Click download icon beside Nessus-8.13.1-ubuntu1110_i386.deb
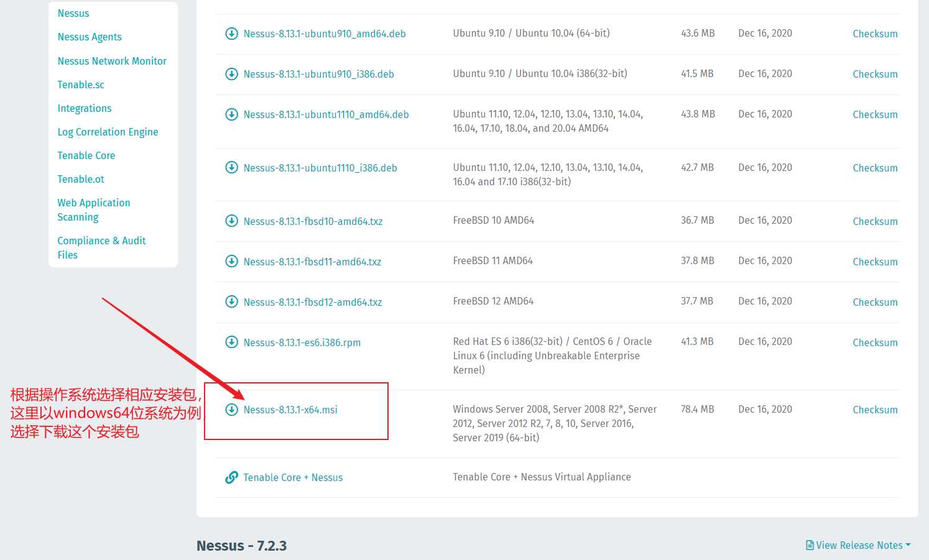This screenshot has width=929, height=560. (231, 167)
